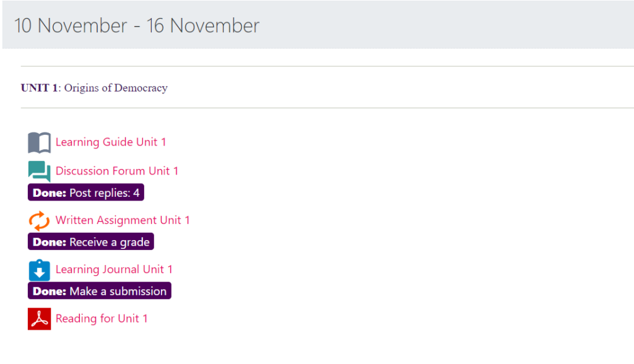
Task: Click the 'Done: Post replies: 4' badge
Action: 86,193
